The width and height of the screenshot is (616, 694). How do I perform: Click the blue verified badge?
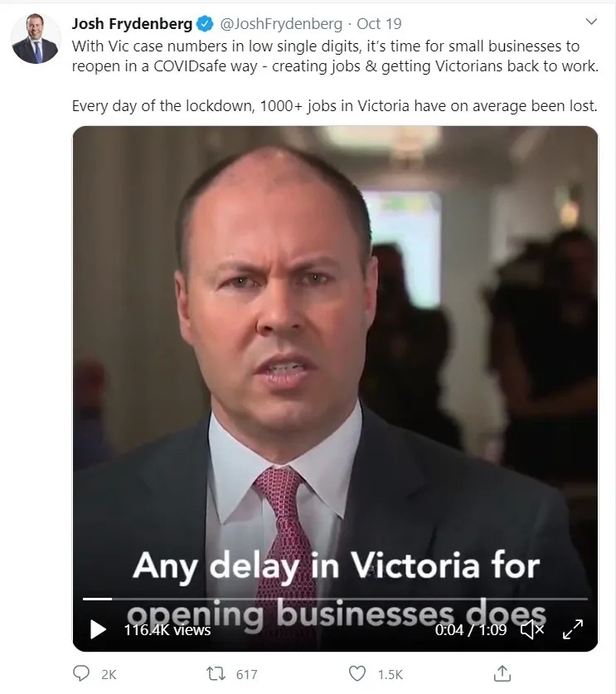click(x=205, y=24)
